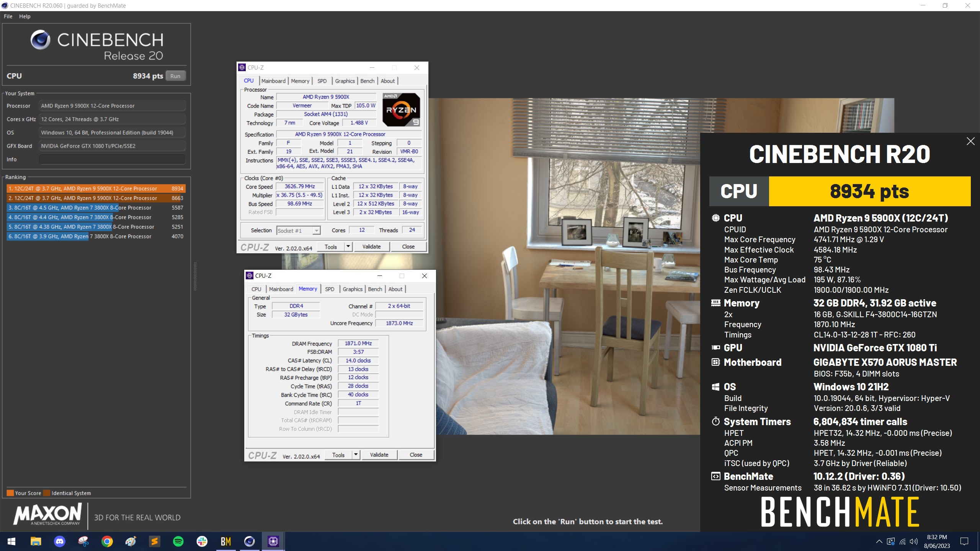Viewport: 980px width, 551px height.
Task: Click Validate in the upper CPU-Z window
Action: click(371, 246)
